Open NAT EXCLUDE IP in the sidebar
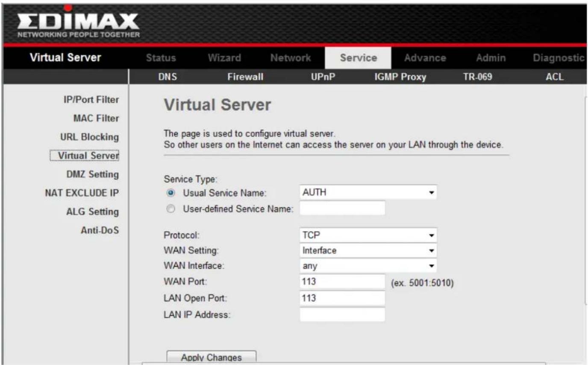 (82, 193)
